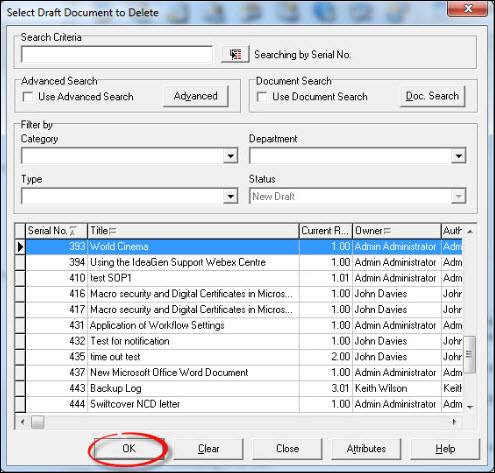495x473 pixels.
Task: Click the OK button
Action: [x=129, y=449]
